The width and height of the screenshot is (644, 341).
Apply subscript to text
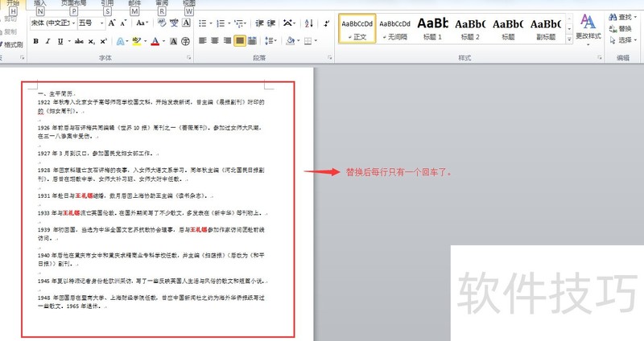pos(90,40)
